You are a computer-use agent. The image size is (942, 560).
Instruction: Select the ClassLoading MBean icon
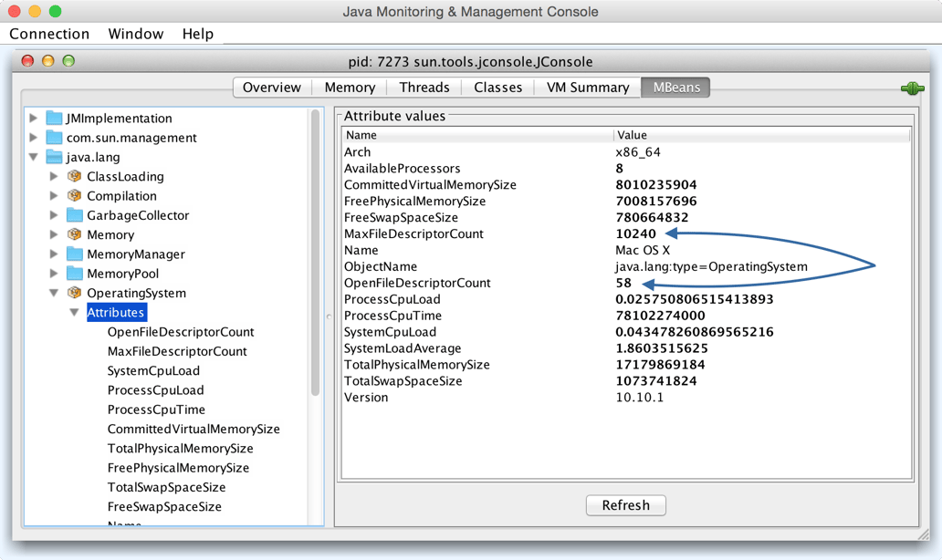click(x=74, y=176)
